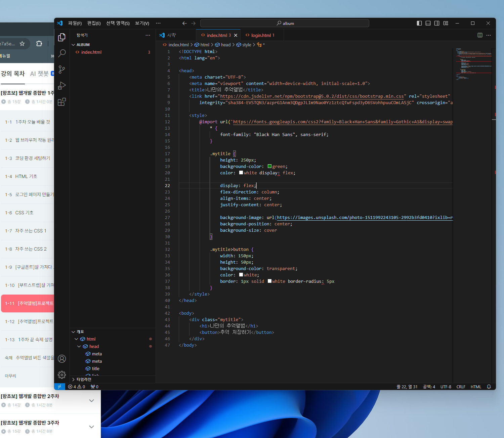Open the 선택 영역(S) menu

coord(118,23)
